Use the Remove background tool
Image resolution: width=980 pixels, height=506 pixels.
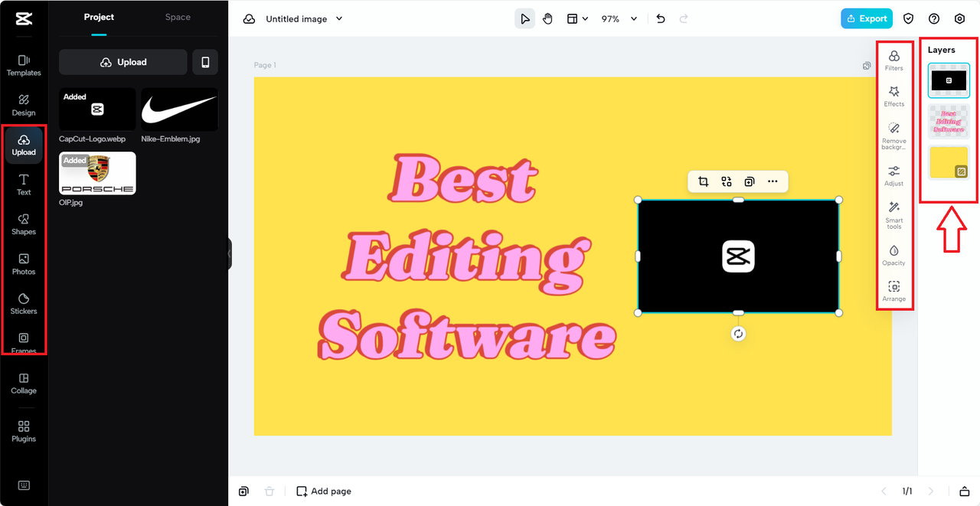pyautogui.click(x=894, y=136)
